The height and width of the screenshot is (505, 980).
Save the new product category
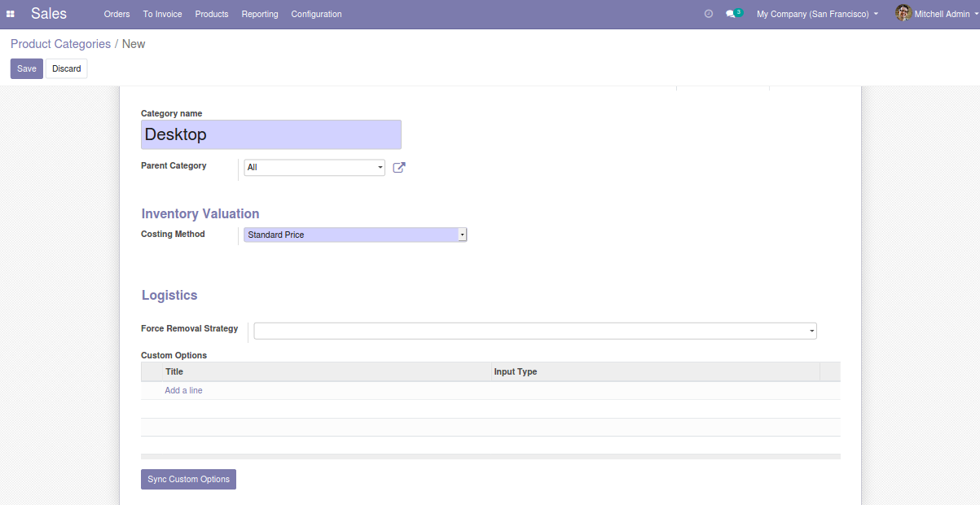click(26, 68)
